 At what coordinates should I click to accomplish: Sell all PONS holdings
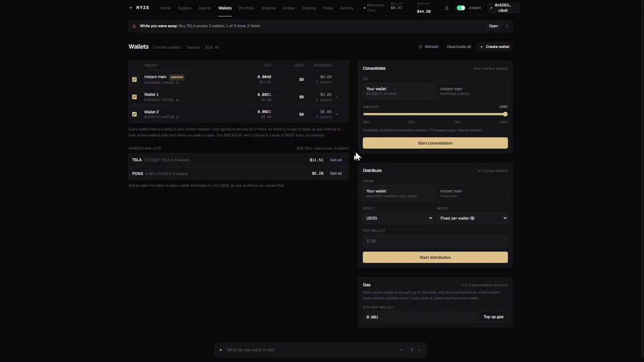pos(336,173)
